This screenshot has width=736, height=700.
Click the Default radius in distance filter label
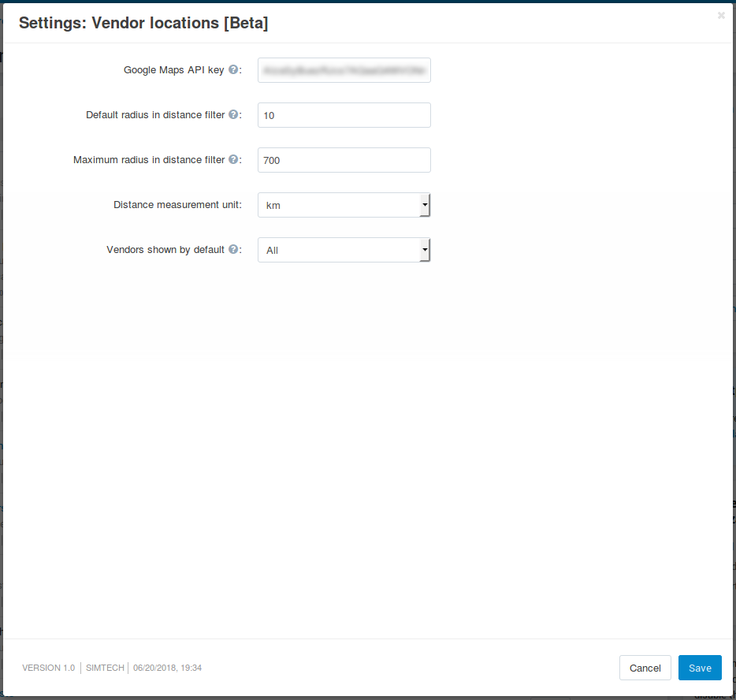pos(155,115)
